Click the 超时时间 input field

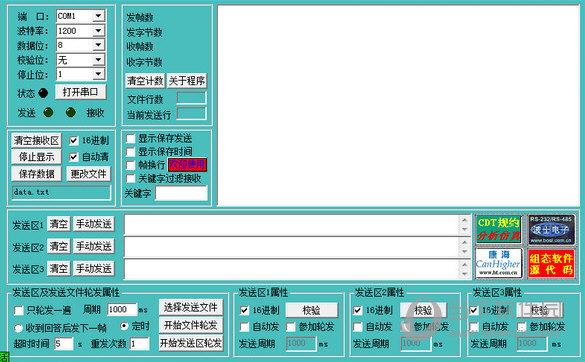tap(63, 344)
